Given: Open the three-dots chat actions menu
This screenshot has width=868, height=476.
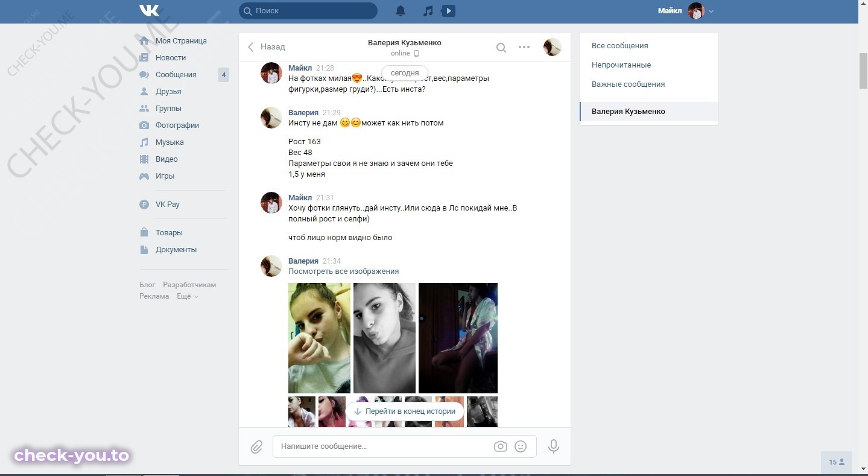Looking at the screenshot, I should click(524, 47).
